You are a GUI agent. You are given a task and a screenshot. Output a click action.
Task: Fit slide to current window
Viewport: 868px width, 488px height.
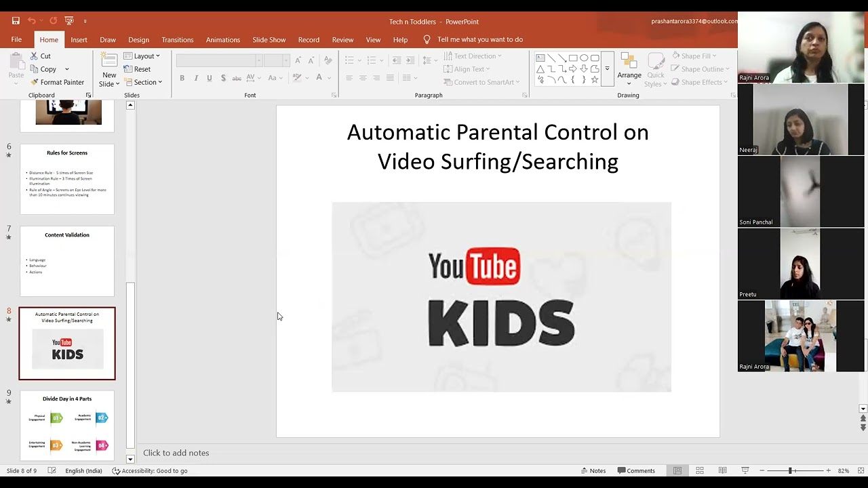[x=861, y=470]
